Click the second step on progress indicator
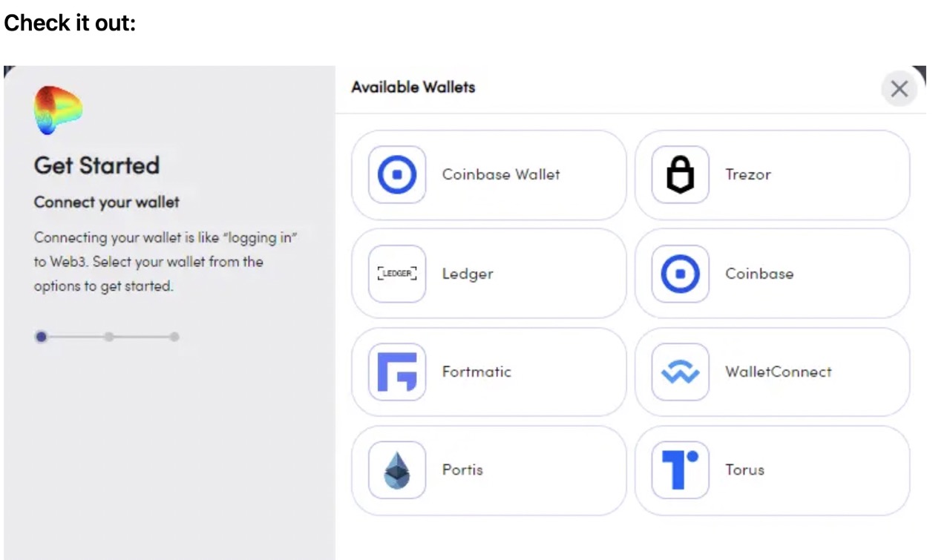The height and width of the screenshot is (560, 950). [108, 336]
